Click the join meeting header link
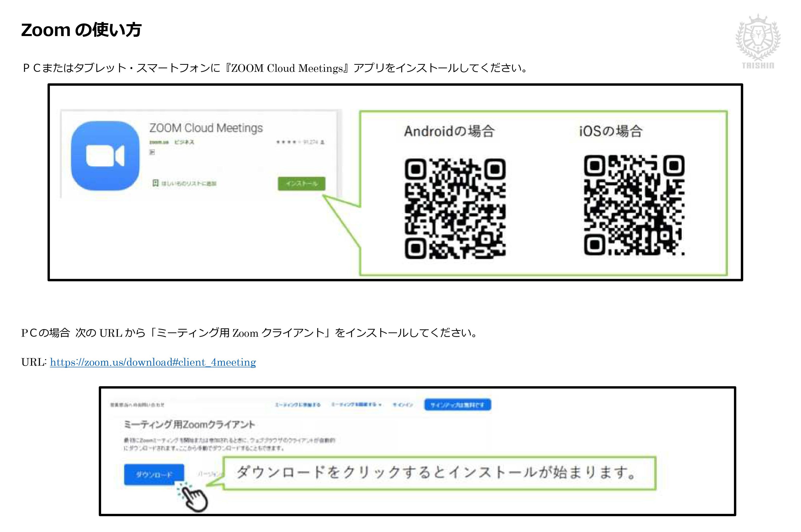 pos(298,405)
